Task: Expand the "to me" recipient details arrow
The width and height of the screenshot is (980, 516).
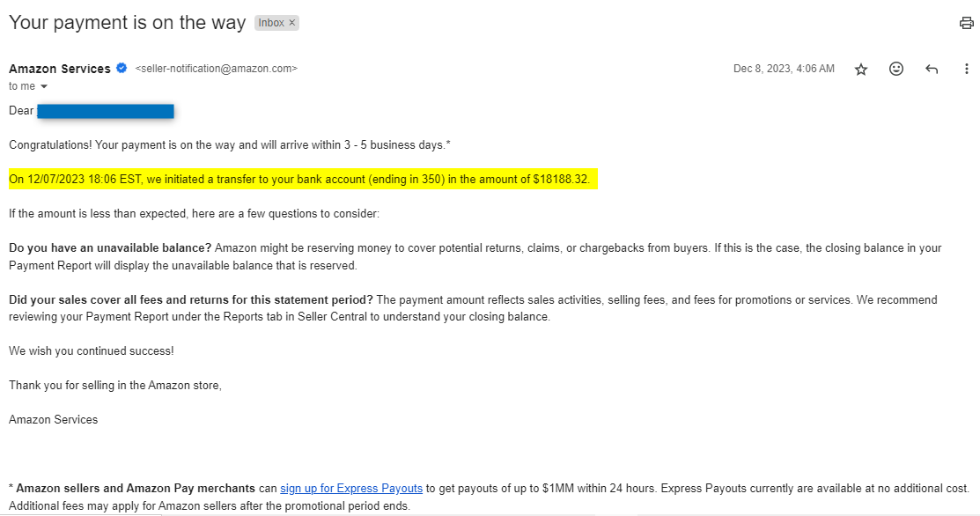Action: coord(44,86)
